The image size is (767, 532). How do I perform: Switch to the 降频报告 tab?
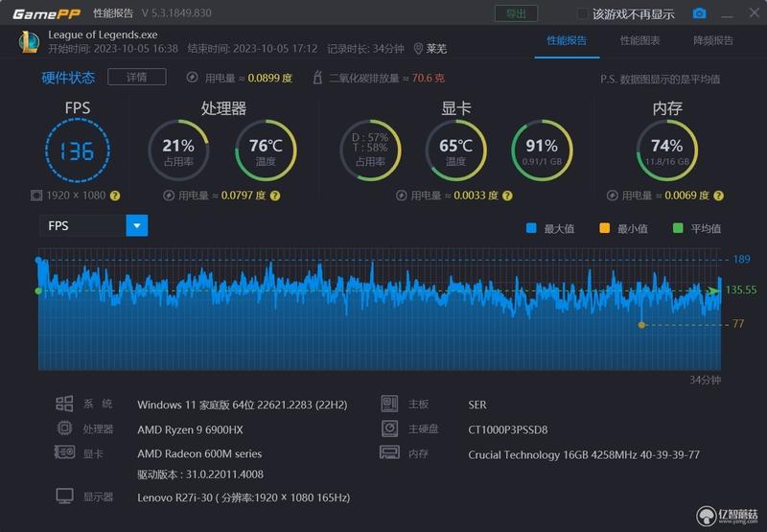tap(712, 40)
